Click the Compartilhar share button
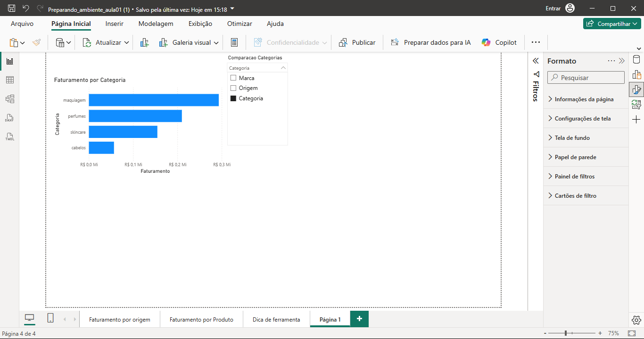 (x=612, y=24)
